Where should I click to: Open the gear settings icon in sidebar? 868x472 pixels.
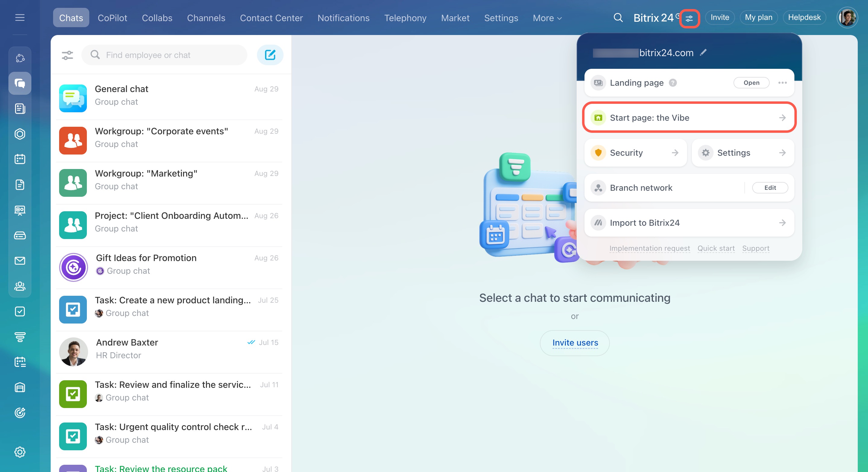click(x=20, y=452)
